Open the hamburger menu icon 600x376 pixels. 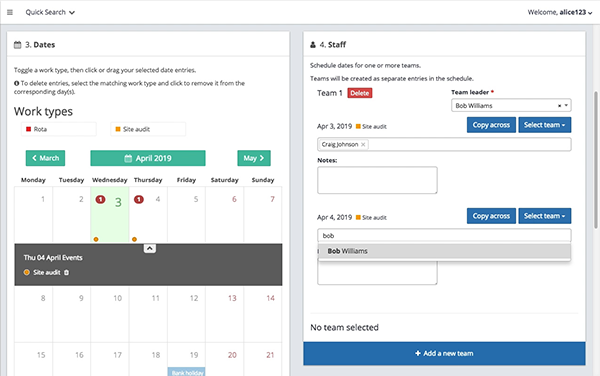(10, 12)
